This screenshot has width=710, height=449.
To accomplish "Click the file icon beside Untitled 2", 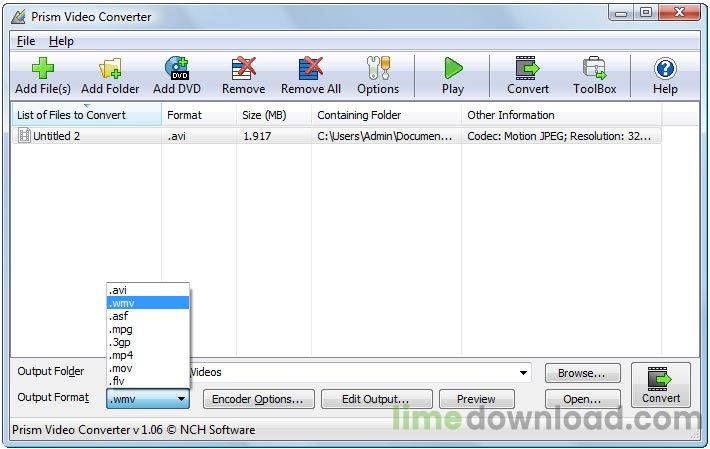I will coord(24,135).
